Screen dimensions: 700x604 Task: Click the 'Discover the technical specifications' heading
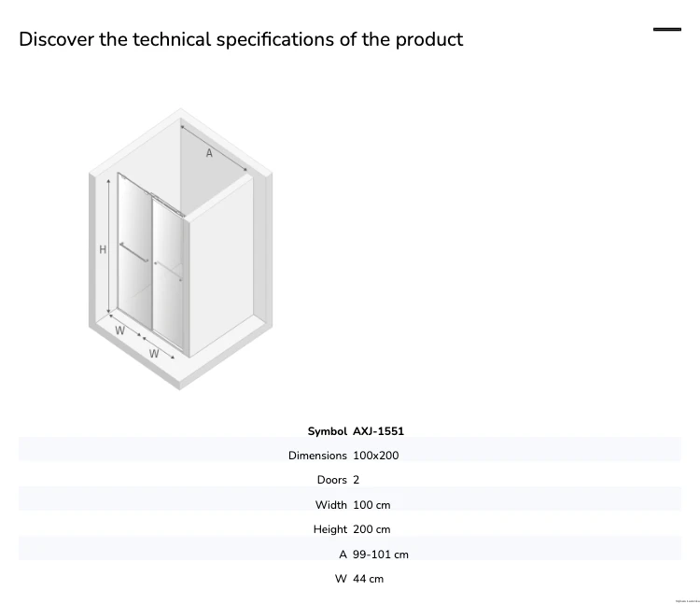click(241, 39)
